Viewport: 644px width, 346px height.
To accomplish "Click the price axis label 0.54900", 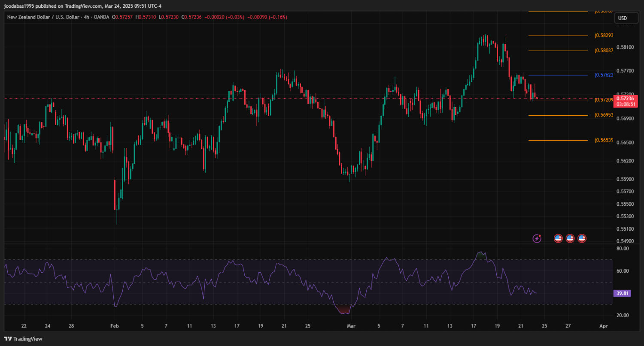I will tap(625, 241).
